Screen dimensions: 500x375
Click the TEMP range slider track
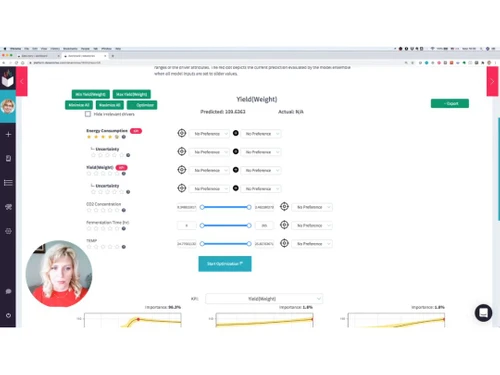tap(225, 244)
